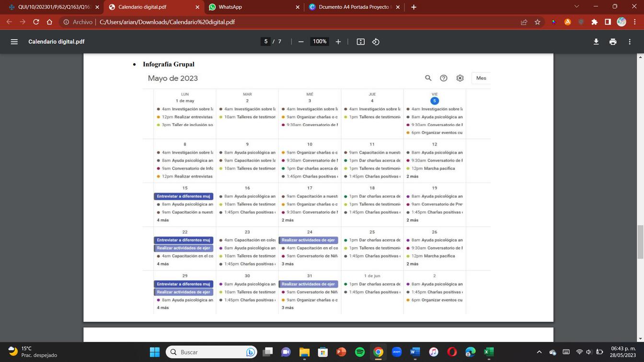
Task: Open the 15°C weather widget
Action: pos(33,352)
